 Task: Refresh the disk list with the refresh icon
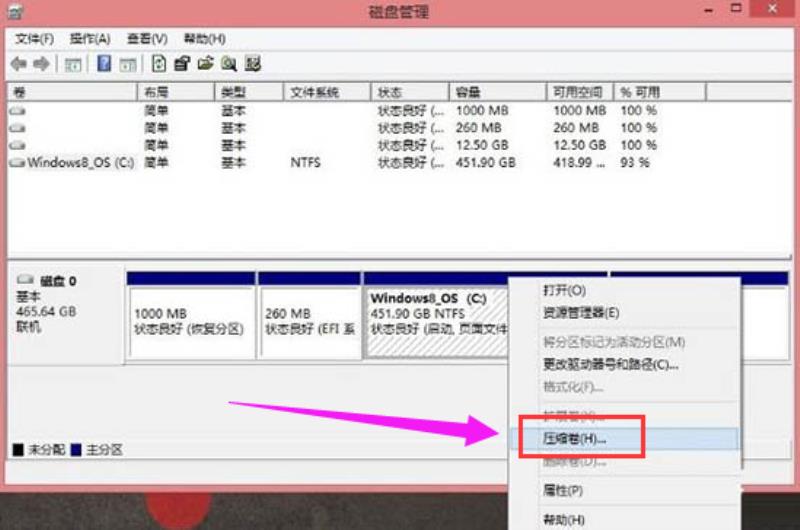159,64
